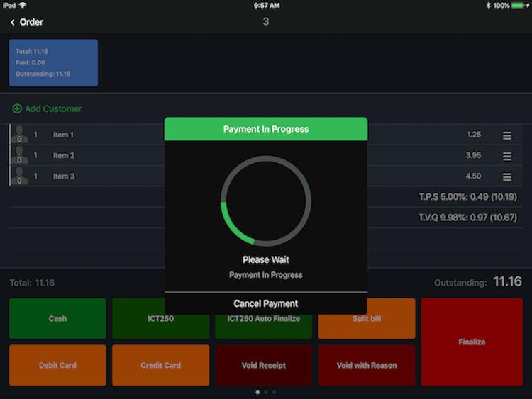Tap the seat person icon beside Item 3
Viewport: 532px width, 399px height.
20,176
